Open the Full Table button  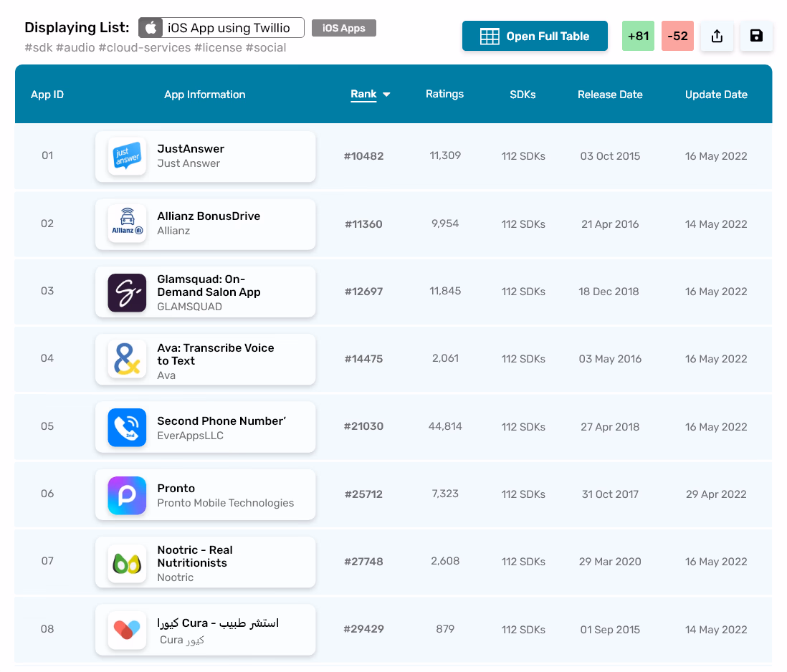point(535,36)
